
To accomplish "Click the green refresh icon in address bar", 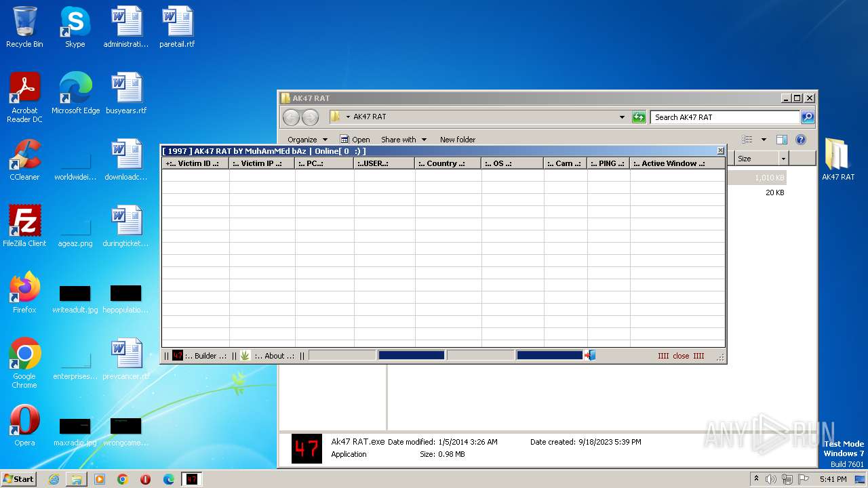I will 639,117.
